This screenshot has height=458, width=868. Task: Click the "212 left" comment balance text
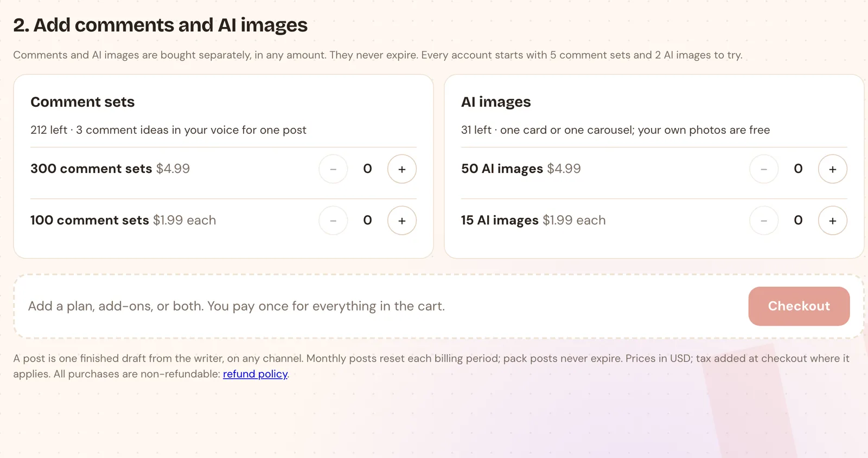(49, 130)
